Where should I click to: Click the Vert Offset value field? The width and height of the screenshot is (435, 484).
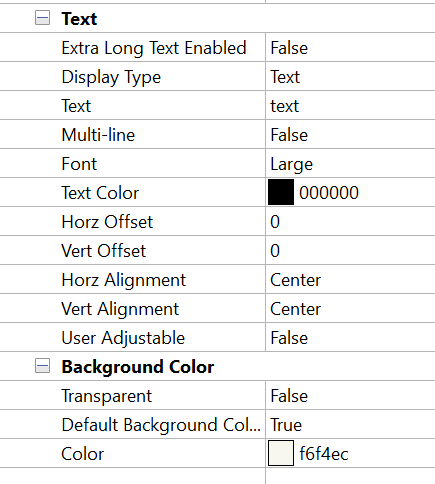350,250
